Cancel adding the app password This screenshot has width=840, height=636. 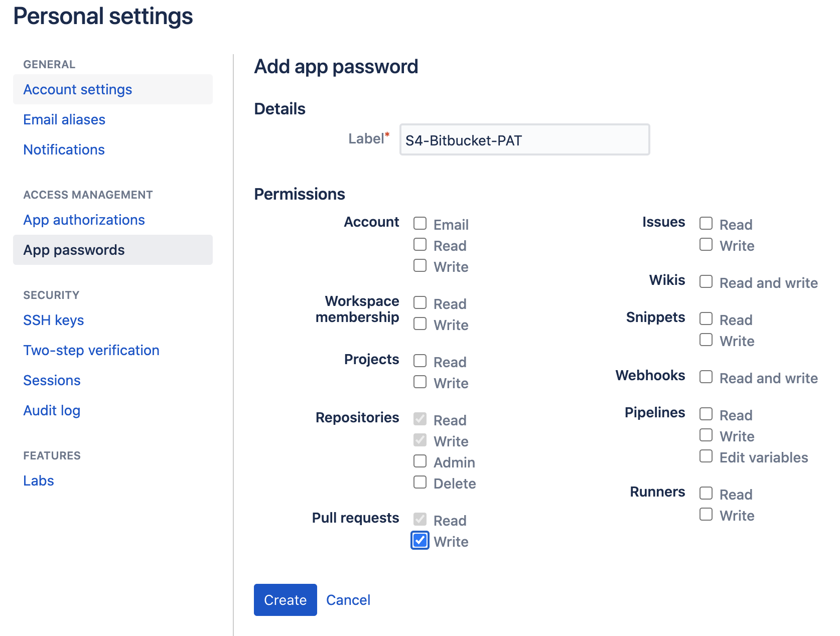click(x=348, y=600)
